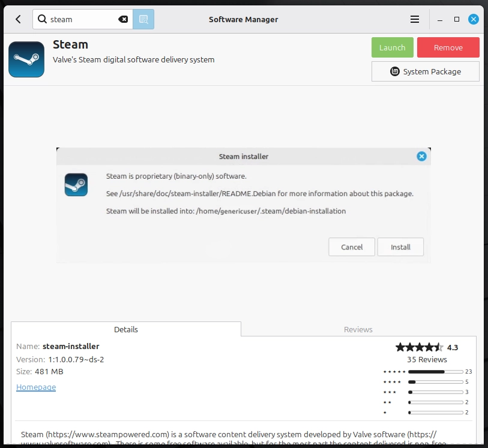Click the Steam logo inside the installer dialog
The height and width of the screenshot is (448, 488).
coord(76,185)
